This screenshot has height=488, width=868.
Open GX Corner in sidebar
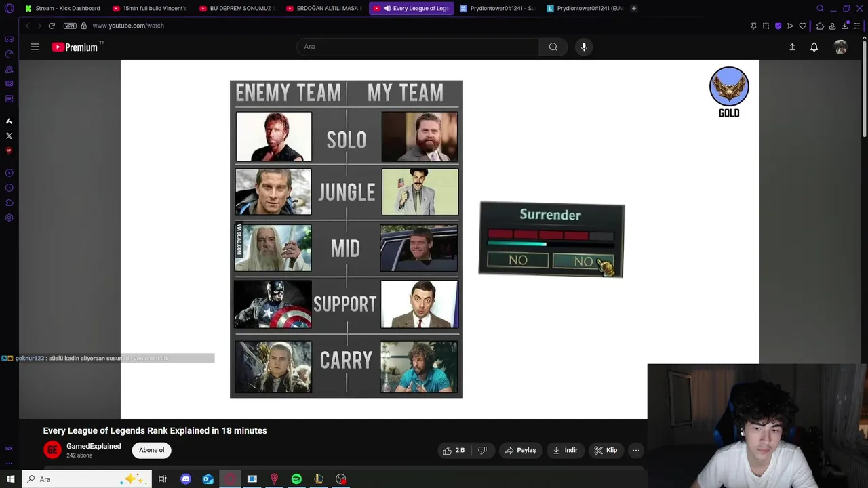[9, 39]
